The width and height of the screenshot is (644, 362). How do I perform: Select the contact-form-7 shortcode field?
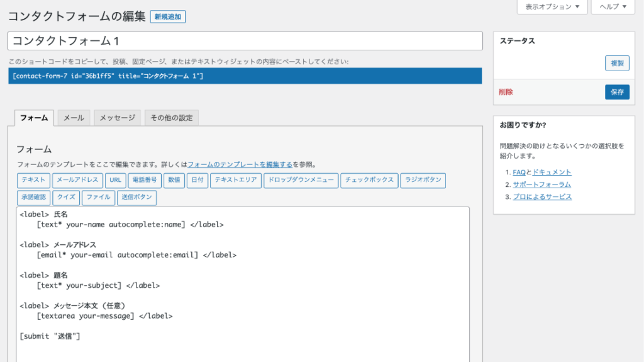(x=245, y=76)
